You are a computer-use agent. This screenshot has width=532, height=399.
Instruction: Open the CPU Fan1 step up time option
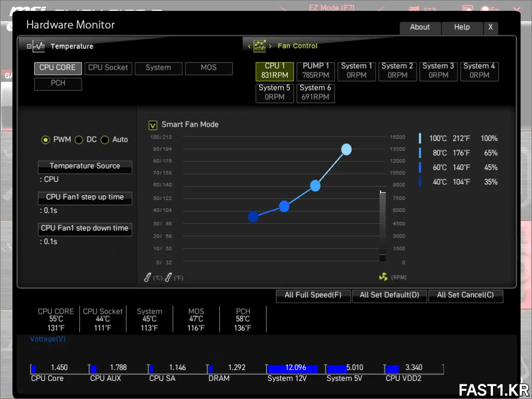tap(85, 198)
